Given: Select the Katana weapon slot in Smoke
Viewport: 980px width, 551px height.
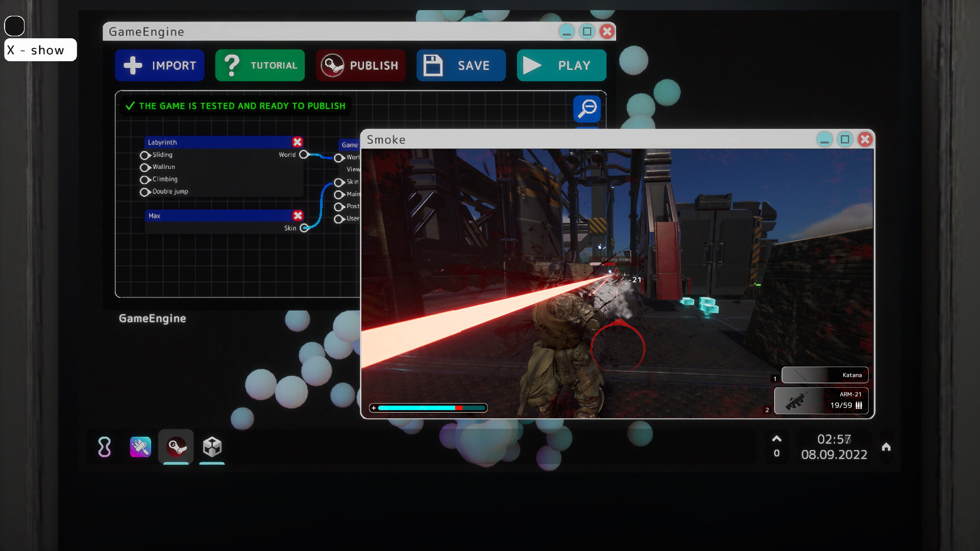Looking at the screenshot, I should [x=824, y=374].
